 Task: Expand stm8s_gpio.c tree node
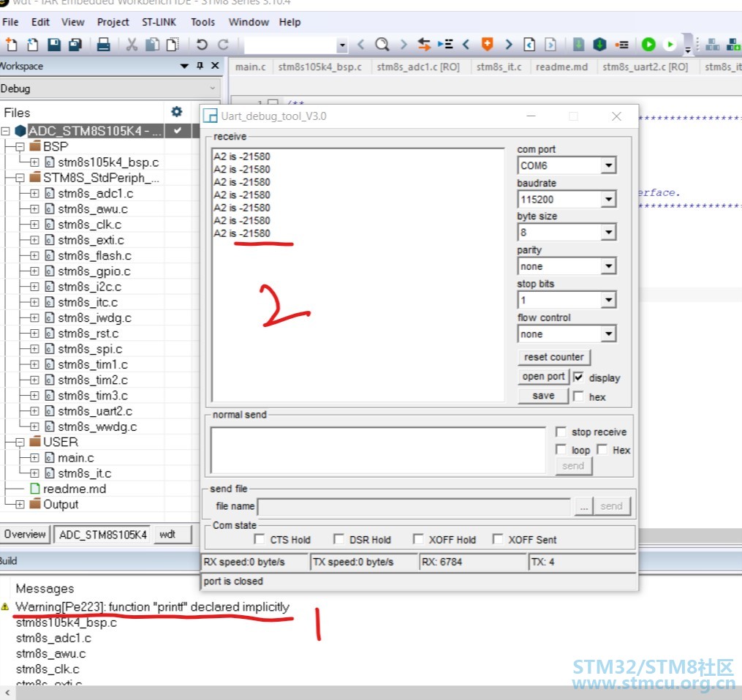pyautogui.click(x=34, y=271)
